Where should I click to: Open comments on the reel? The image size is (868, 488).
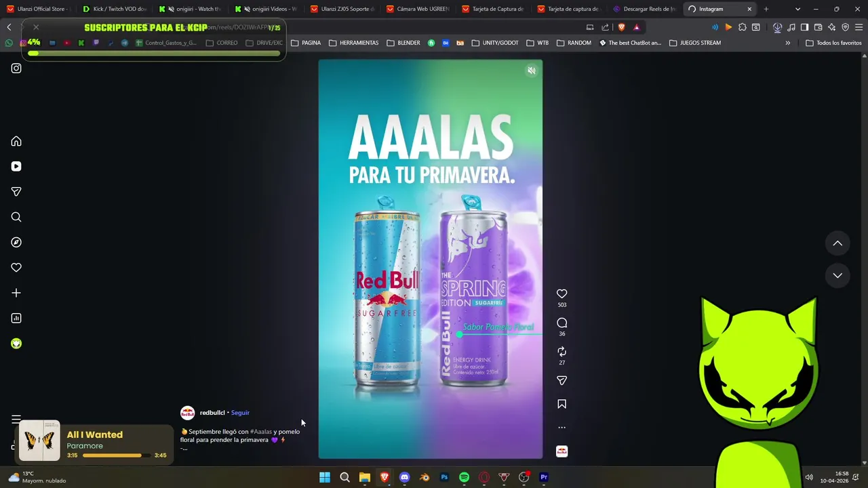561,323
